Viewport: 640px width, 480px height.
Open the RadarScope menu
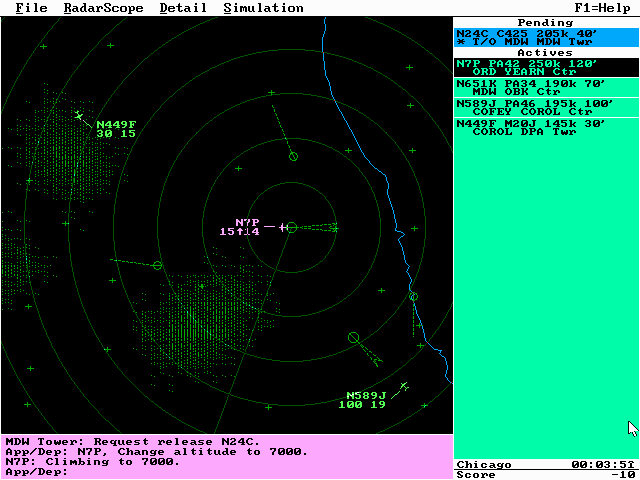pyautogui.click(x=104, y=8)
